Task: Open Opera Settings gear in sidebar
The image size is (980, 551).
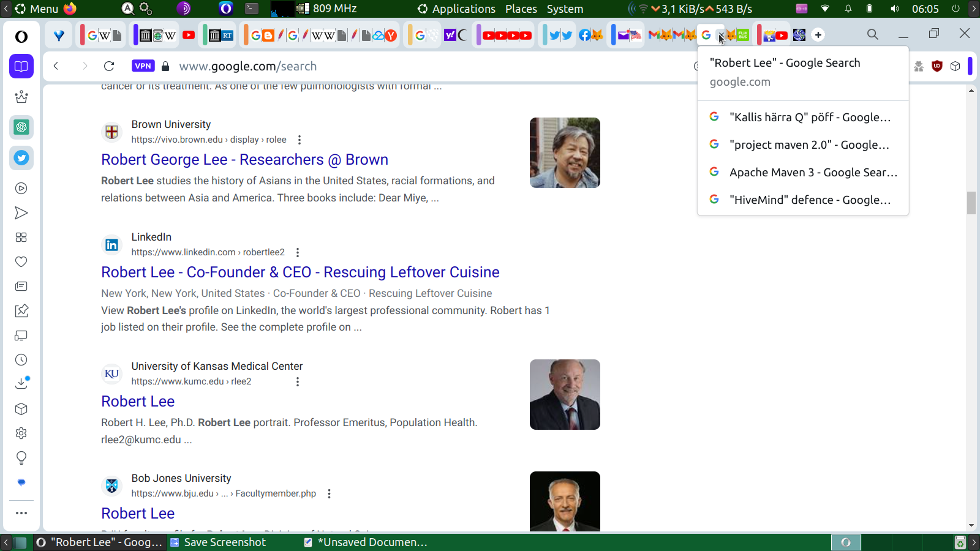Action: pos(21,433)
